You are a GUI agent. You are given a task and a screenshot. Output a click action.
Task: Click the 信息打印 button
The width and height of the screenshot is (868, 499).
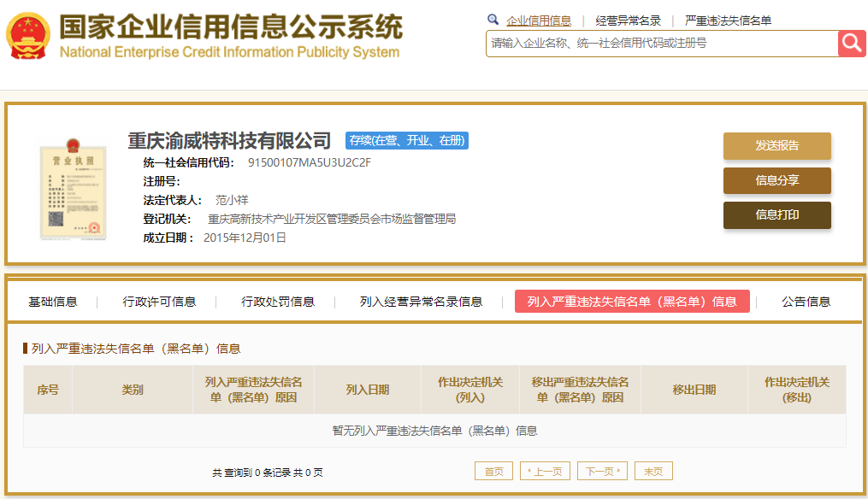(x=776, y=214)
